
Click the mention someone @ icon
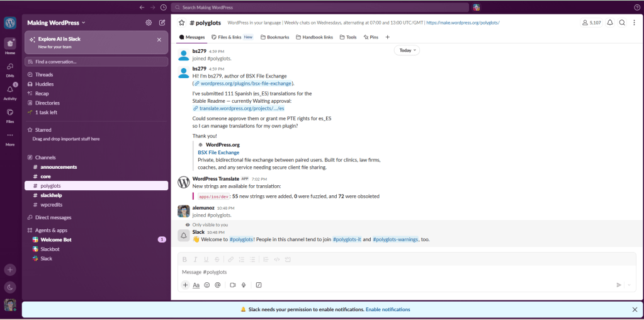coord(218,285)
